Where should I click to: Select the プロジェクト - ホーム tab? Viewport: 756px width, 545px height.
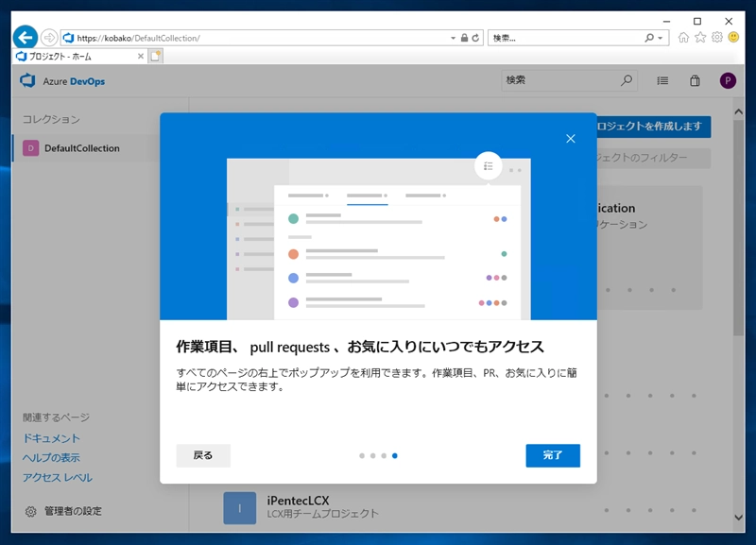point(79,57)
